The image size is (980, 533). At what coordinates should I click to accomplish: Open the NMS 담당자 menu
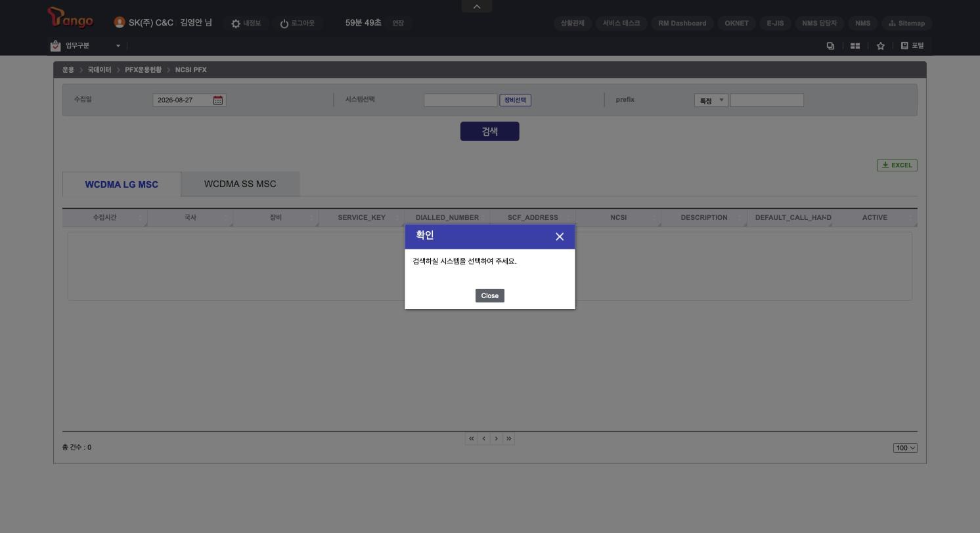[x=819, y=23]
